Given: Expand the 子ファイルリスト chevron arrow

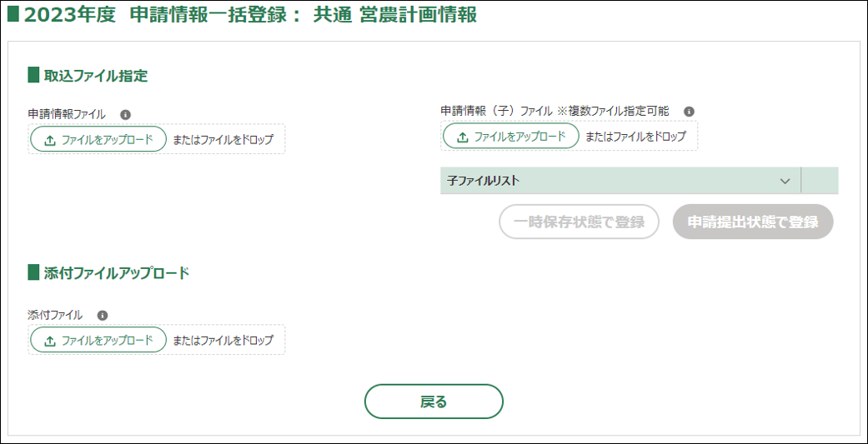Looking at the screenshot, I should [784, 181].
